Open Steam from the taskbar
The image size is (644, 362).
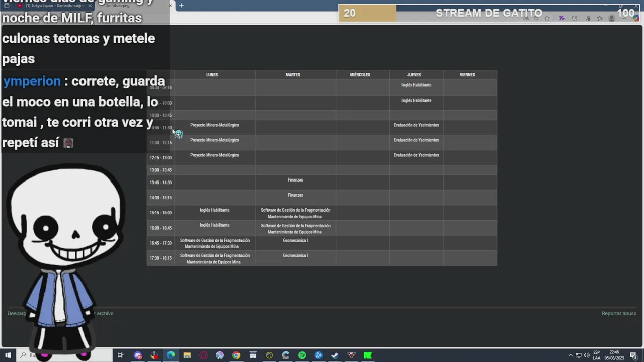click(335, 355)
